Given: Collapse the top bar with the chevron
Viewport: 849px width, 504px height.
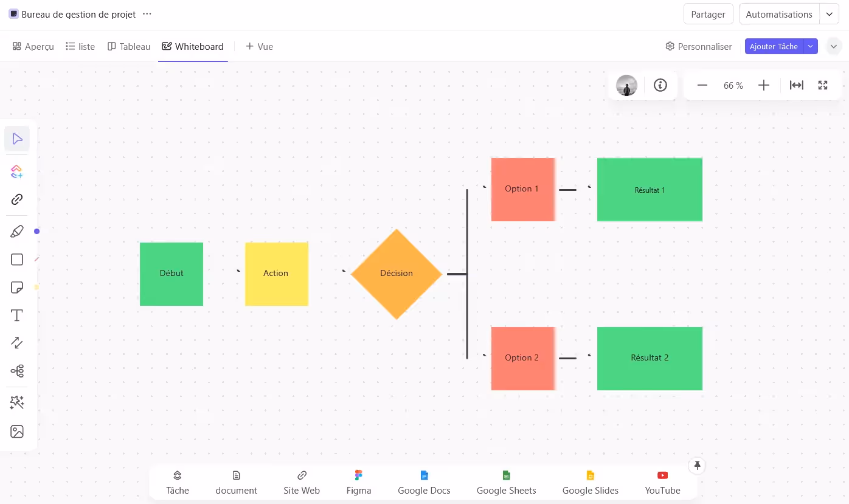Looking at the screenshot, I should point(833,46).
